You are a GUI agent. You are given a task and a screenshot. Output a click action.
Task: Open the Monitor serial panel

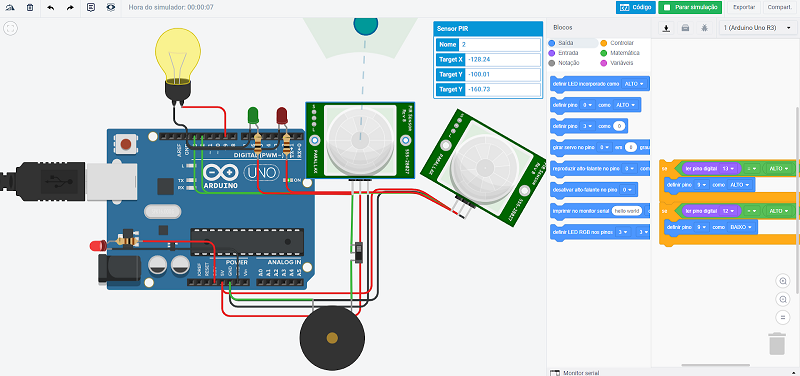click(582, 373)
